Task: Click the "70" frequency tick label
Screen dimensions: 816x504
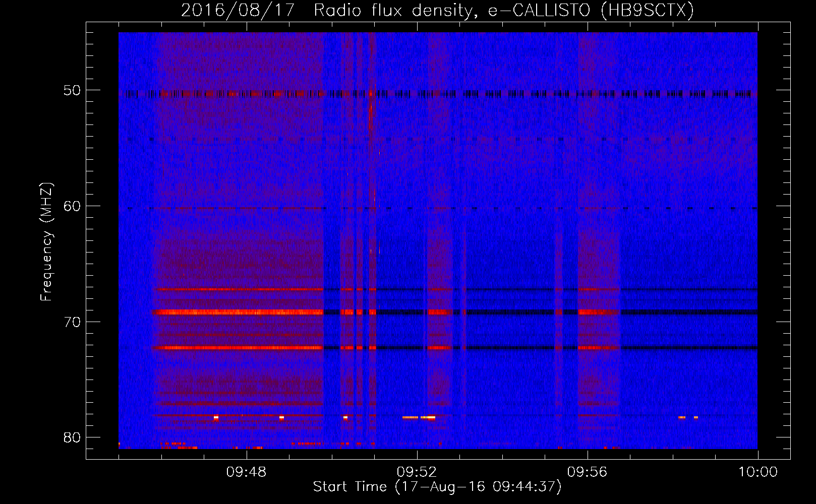Action: (72, 322)
